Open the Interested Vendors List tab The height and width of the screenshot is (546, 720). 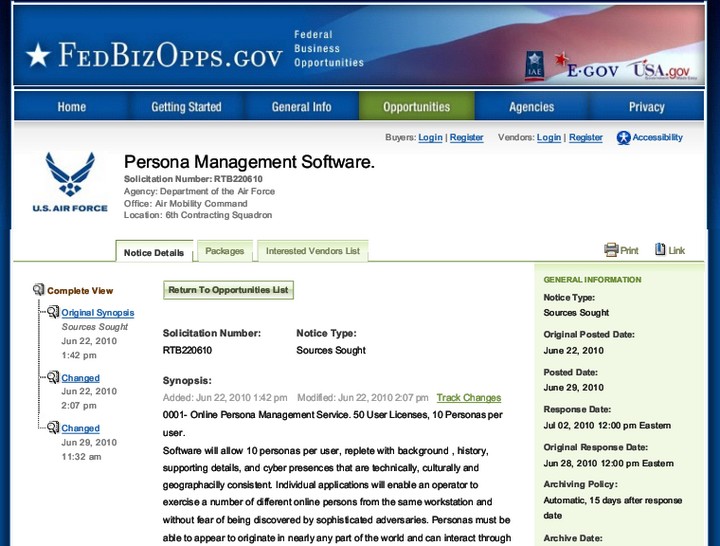pos(313,251)
